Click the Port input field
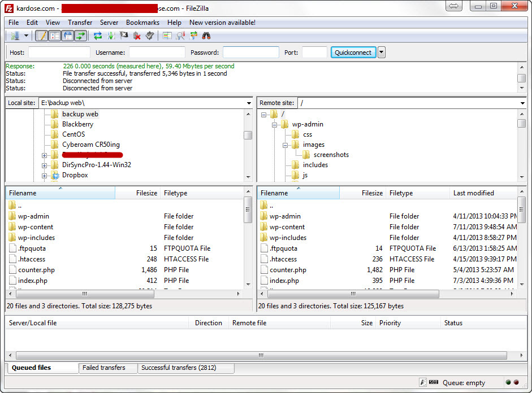This screenshot has width=532, height=393. click(314, 53)
